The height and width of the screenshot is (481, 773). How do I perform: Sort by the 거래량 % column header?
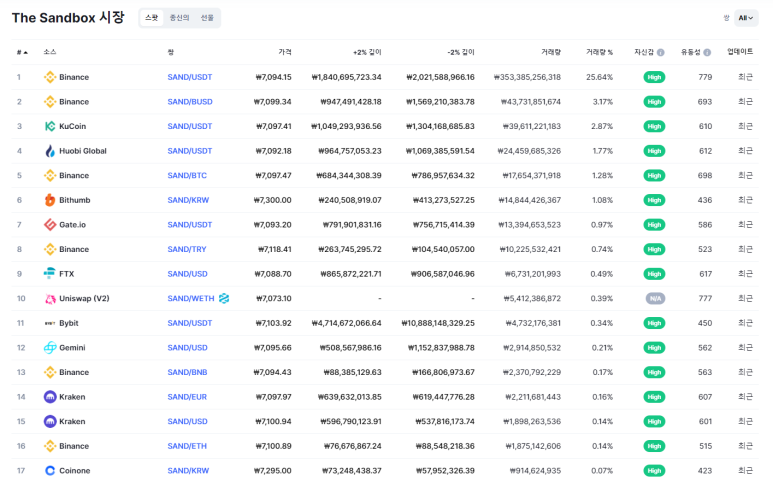pos(599,52)
